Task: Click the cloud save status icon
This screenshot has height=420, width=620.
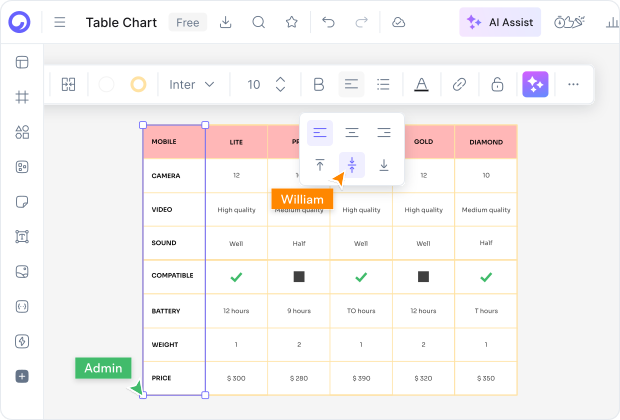Action: pos(399,22)
